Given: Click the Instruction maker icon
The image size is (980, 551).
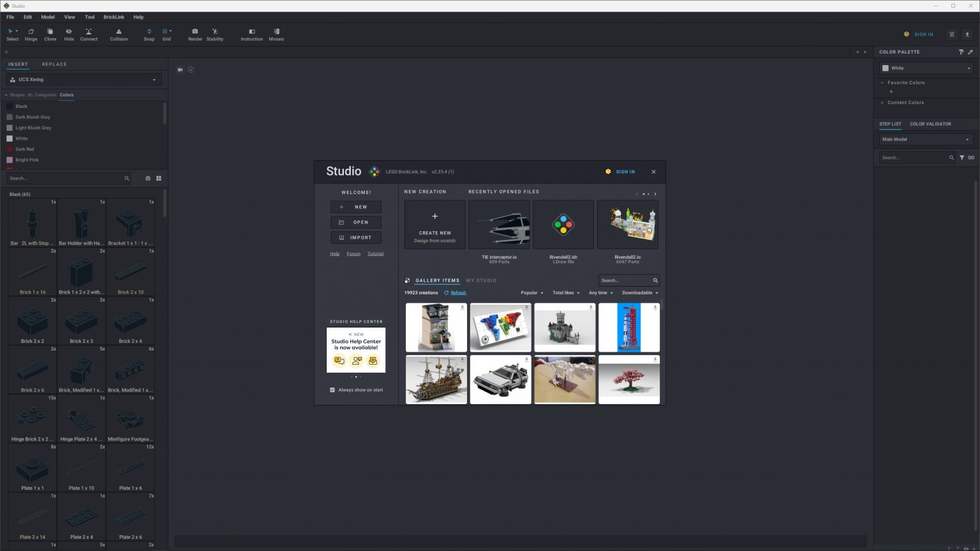Looking at the screenshot, I should 251,34.
